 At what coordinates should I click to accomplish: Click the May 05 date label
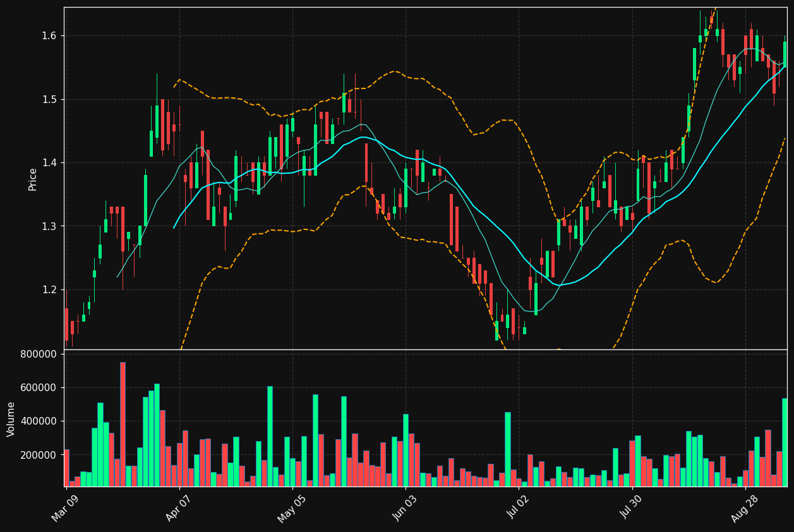click(x=291, y=508)
